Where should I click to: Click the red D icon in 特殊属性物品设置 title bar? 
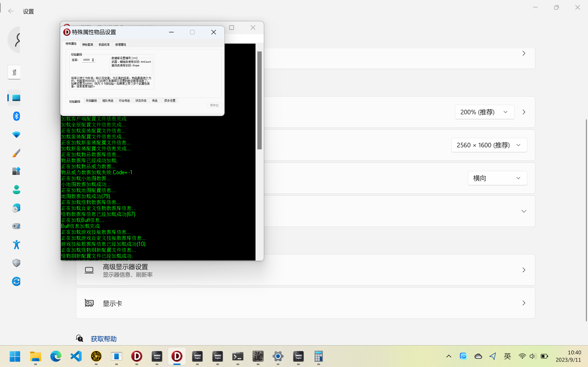pos(67,32)
